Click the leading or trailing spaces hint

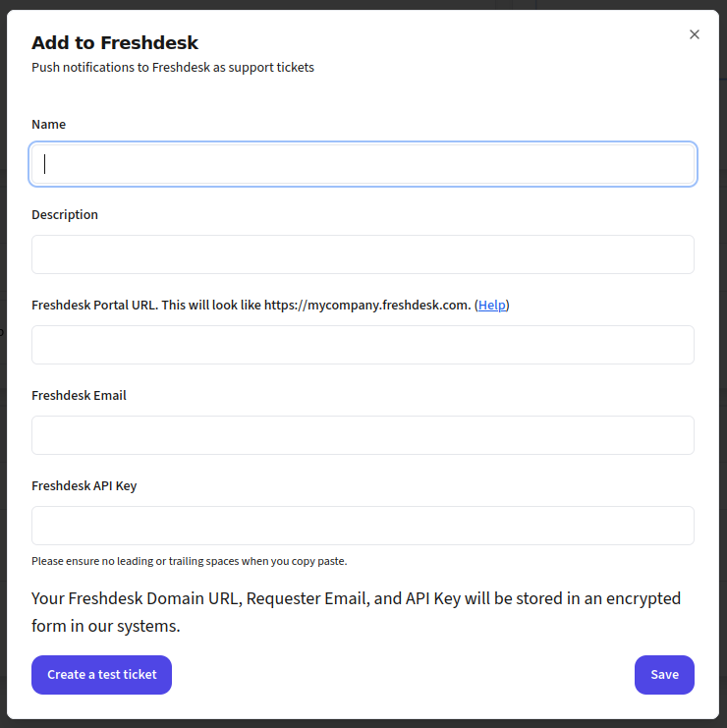[x=189, y=562]
